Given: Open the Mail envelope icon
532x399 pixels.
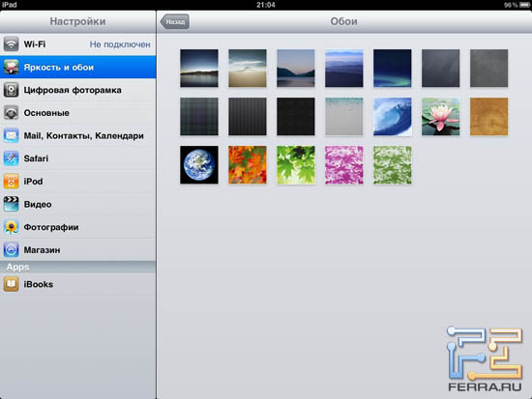Looking at the screenshot, I should tap(11, 135).
